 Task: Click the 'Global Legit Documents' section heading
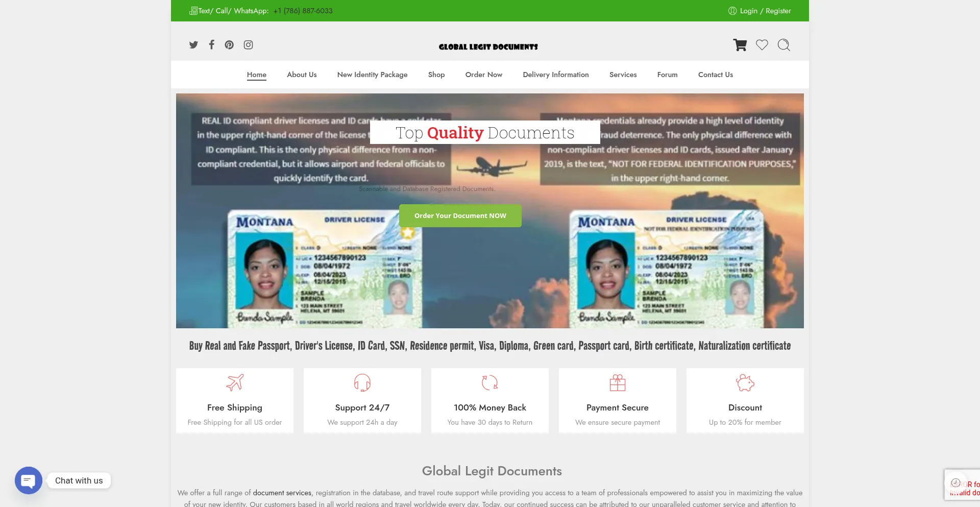click(492, 471)
